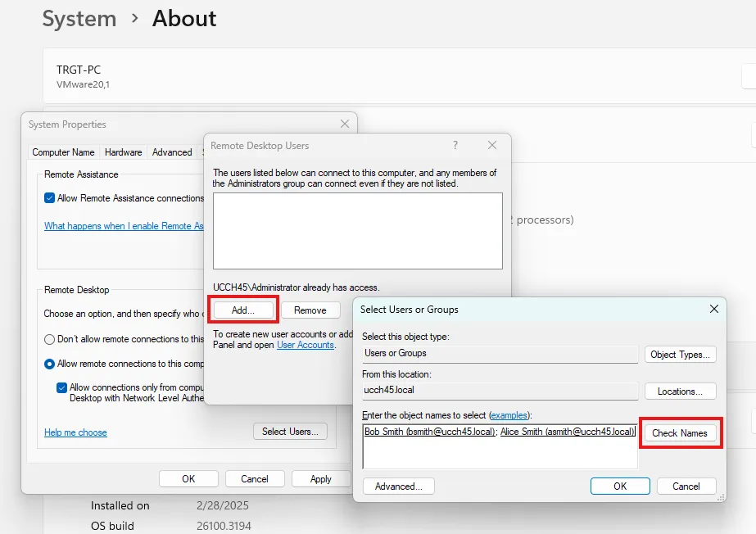
Task: Toggle Allow Remote Assistance connections checkbox
Action: coord(50,198)
